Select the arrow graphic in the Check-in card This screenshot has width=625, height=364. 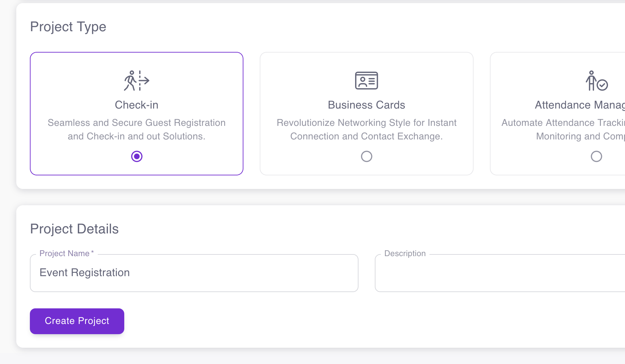click(144, 81)
